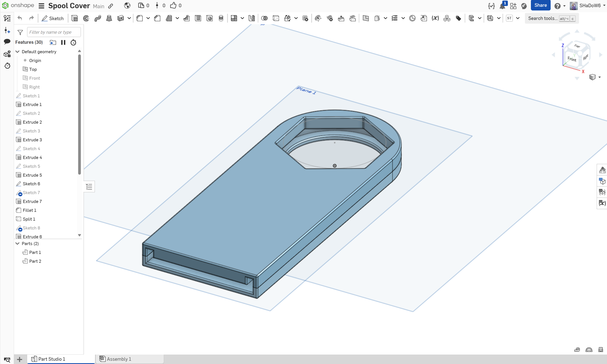Select the Split tool in the toolbar
Viewport: 607px width, 364px height.
(276, 18)
